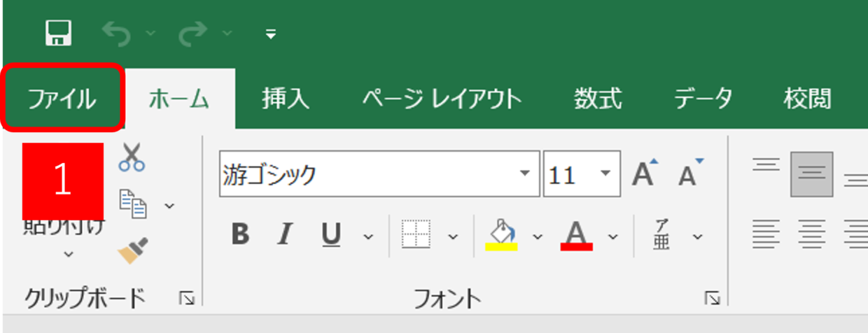Screen dimensions: 868x333
Task: Expand the borders dropdown arrow
Action: pyautogui.click(x=453, y=236)
